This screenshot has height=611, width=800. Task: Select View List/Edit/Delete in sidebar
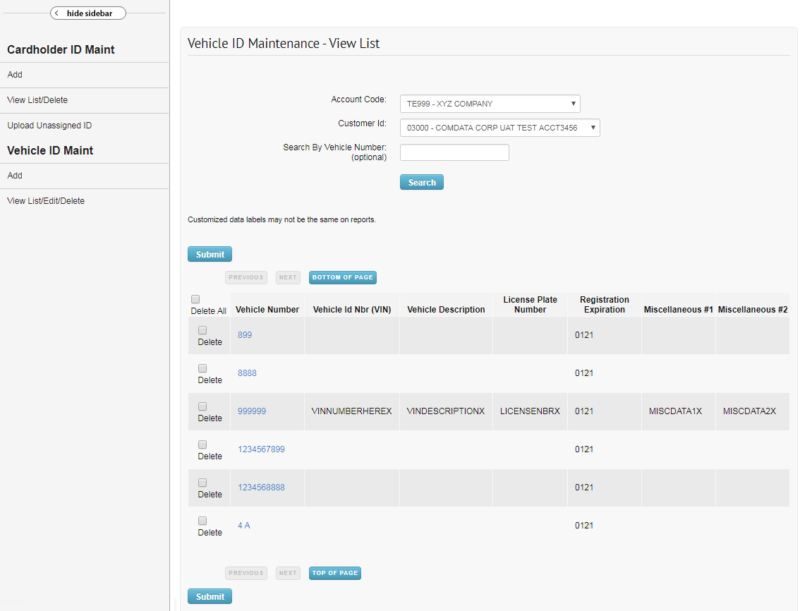(46, 201)
